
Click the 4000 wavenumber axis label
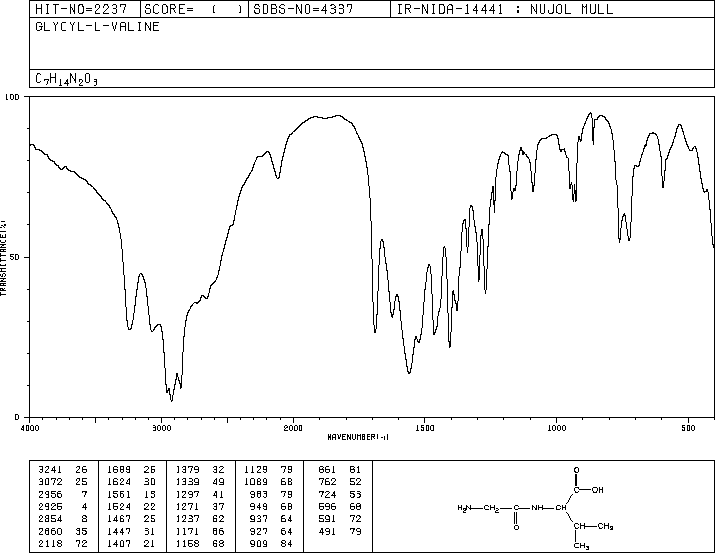click(x=30, y=428)
